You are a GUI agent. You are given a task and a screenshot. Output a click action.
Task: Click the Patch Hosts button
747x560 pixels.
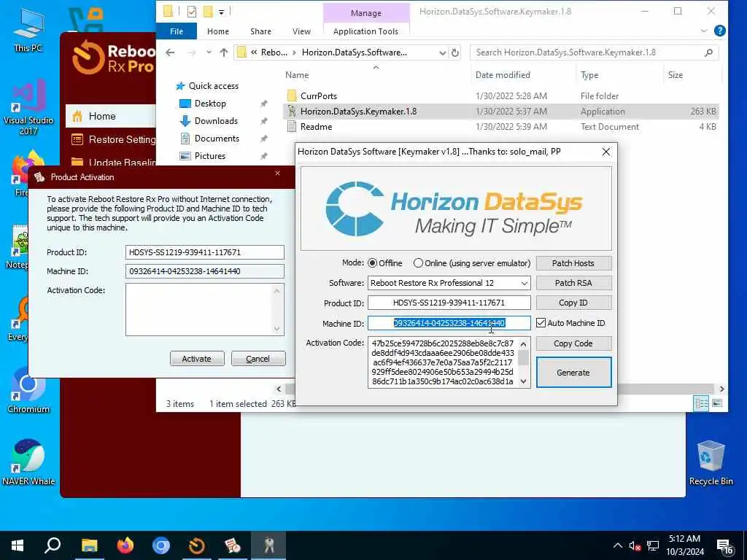573,263
